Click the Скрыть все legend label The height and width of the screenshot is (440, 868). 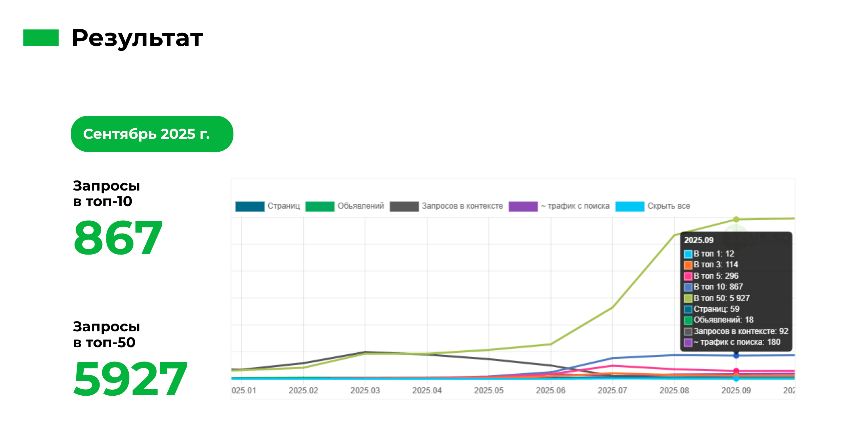tap(669, 206)
